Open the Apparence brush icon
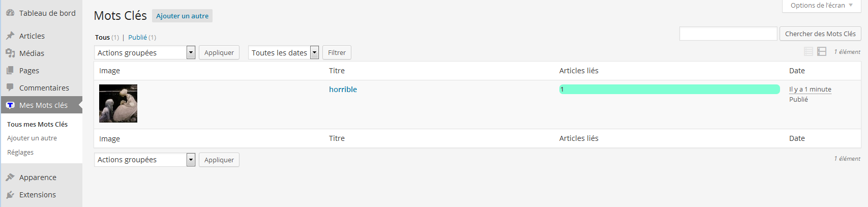 [x=10, y=177]
